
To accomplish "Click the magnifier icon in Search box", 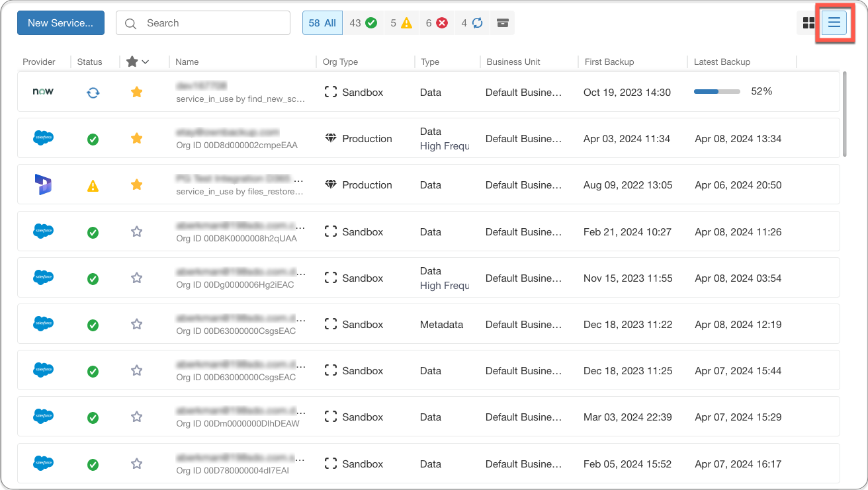I will click(x=131, y=23).
